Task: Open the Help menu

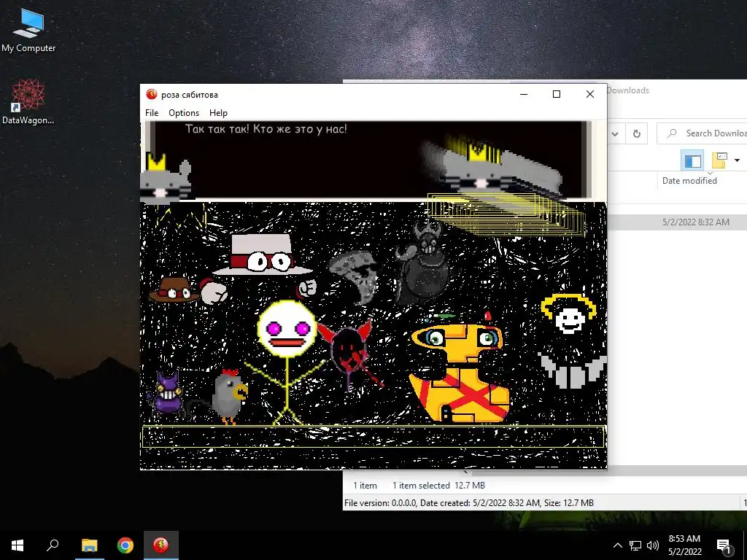Action: click(x=218, y=113)
